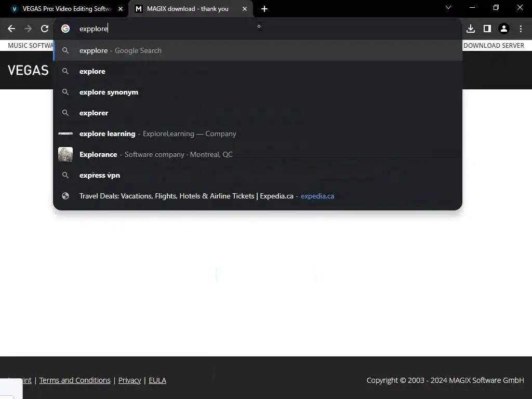Click the DOWNLOAD SERVER link
This screenshot has width=532, height=399.
click(x=494, y=46)
